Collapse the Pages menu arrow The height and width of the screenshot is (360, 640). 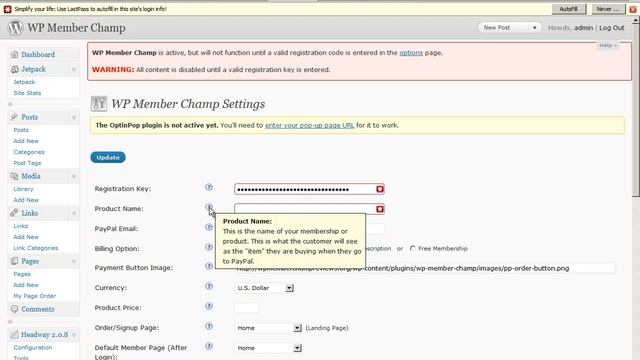[x=74, y=262]
